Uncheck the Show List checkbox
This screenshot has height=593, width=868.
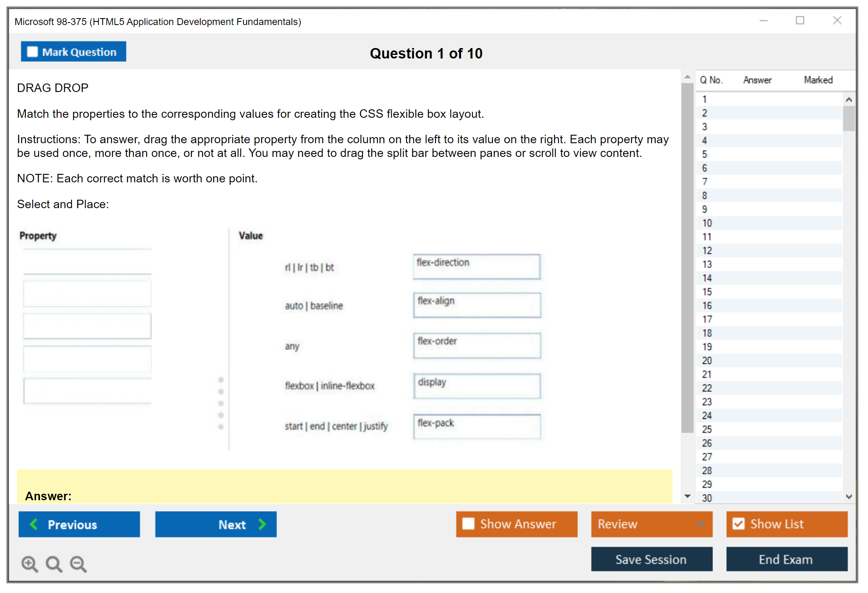pos(738,524)
